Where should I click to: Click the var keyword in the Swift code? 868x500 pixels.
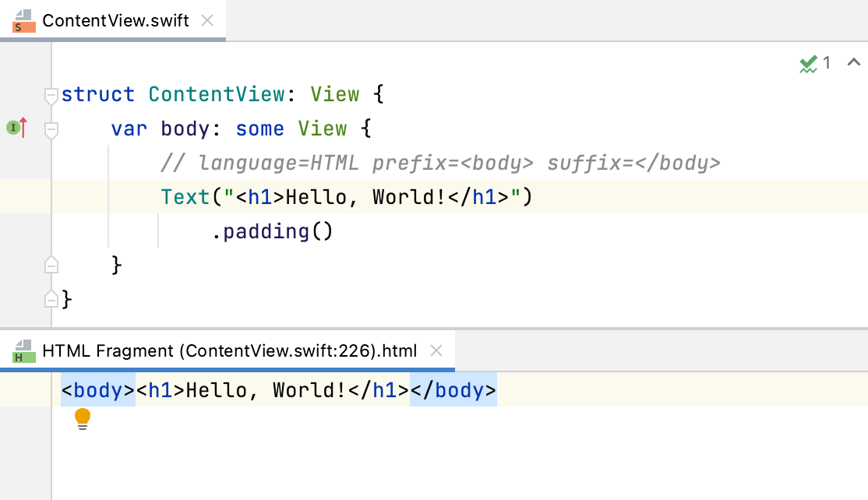[129, 128]
